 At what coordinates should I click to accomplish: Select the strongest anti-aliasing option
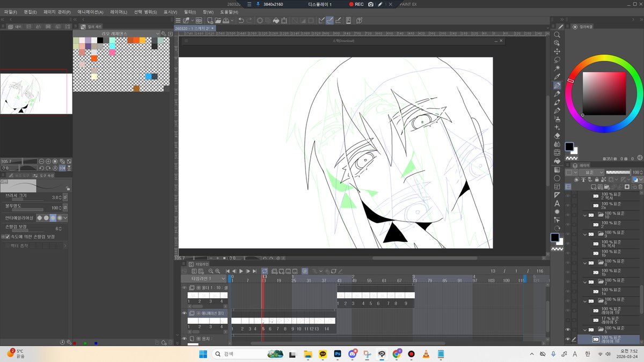click(x=60, y=218)
